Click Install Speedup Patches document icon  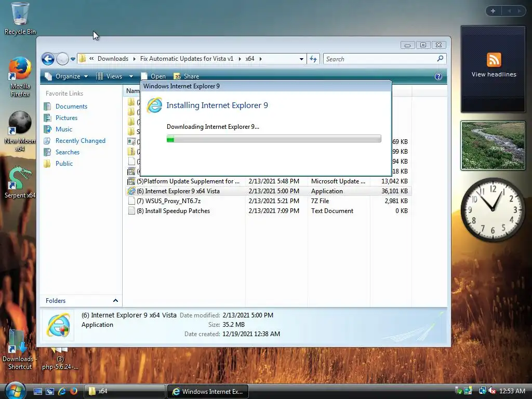click(x=131, y=211)
